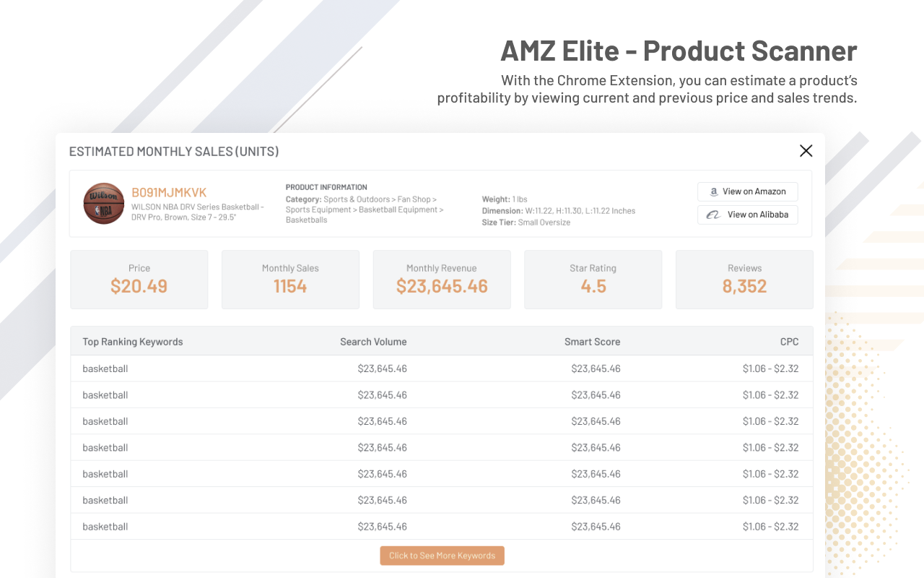Open the View on Alibaba button
The height and width of the screenshot is (578, 924).
[x=747, y=215]
